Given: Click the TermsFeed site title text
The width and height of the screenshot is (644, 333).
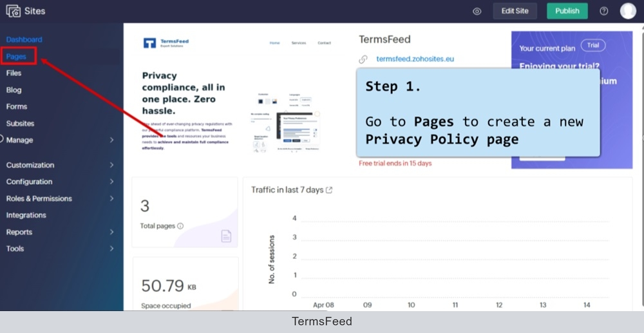Looking at the screenshot, I should point(384,39).
